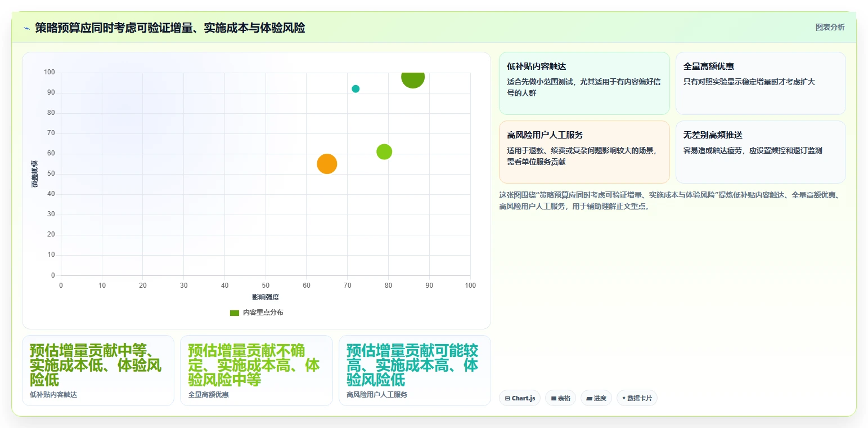Click 高风险用户人工服务 caption under teal stat
Image resolution: width=868 pixels, height=428 pixels.
pos(377,395)
